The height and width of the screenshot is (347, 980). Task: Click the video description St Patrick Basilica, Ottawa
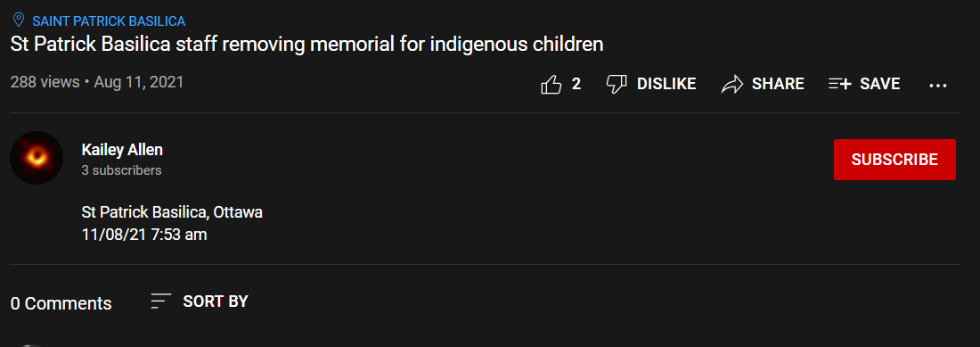tap(172, 212)
